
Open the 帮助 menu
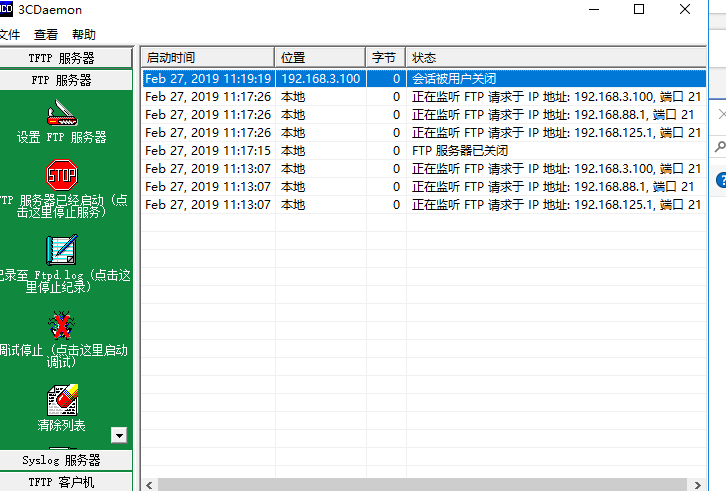click(84, 35)
